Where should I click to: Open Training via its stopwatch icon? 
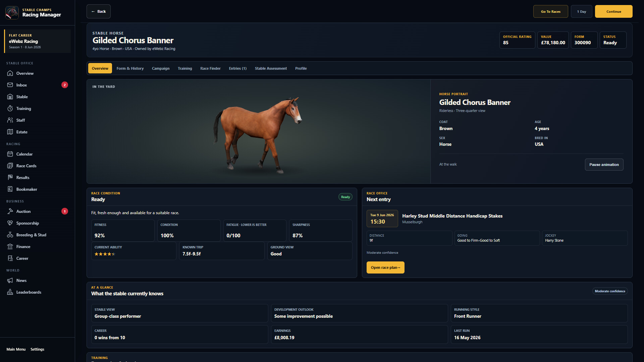click(x=10, y=108)
